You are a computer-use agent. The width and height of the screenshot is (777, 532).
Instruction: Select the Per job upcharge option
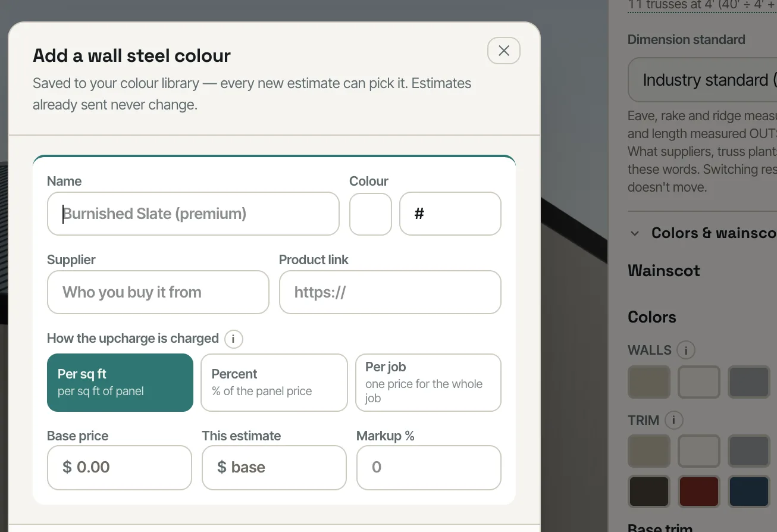[428, 383]
